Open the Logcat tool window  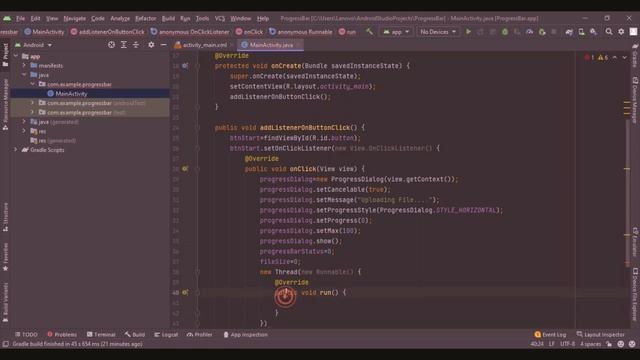pyautogui.click(x=166, y=334)
